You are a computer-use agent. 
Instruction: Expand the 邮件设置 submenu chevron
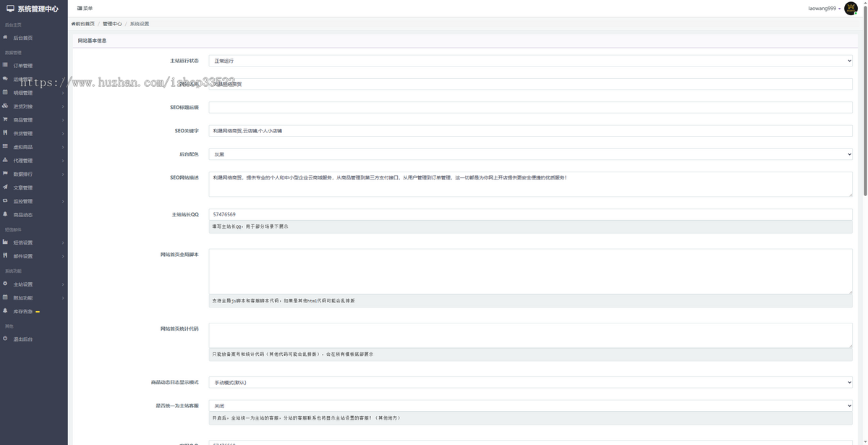click(63, 256)
